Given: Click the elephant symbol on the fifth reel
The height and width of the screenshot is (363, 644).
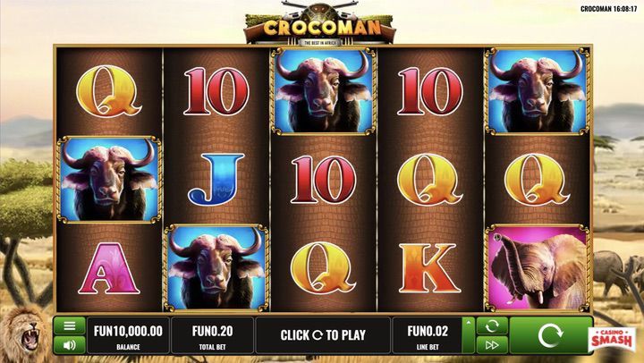Looking at the screenshot, I should (538, 267).
